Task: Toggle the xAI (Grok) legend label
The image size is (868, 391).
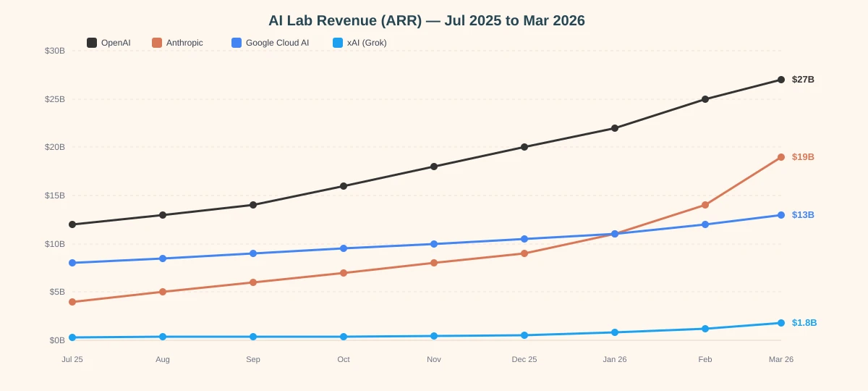Action: coord(367,43)
